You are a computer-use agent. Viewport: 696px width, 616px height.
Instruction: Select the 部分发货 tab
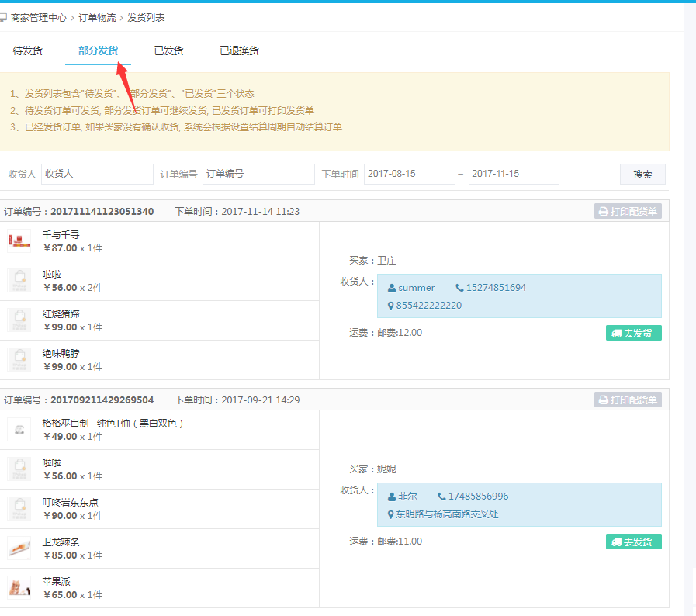pyautogui.click(x=98, y=51)
